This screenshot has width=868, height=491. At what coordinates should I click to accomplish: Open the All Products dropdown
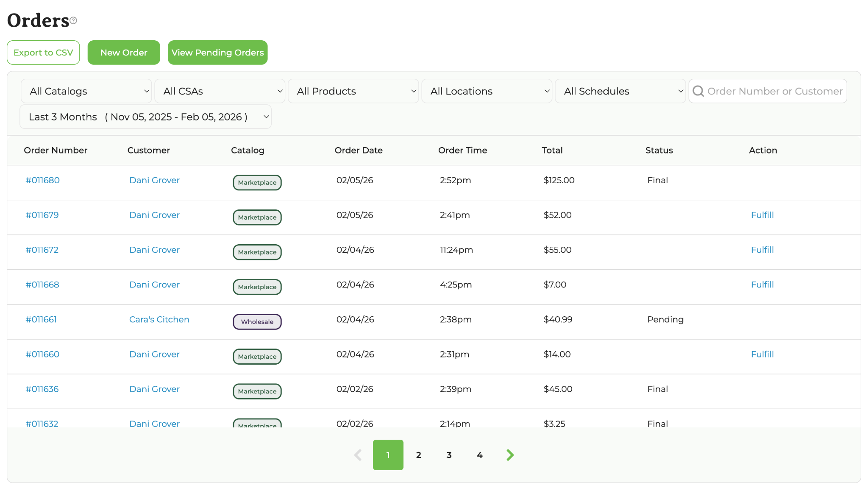click(x=353, y=91)
